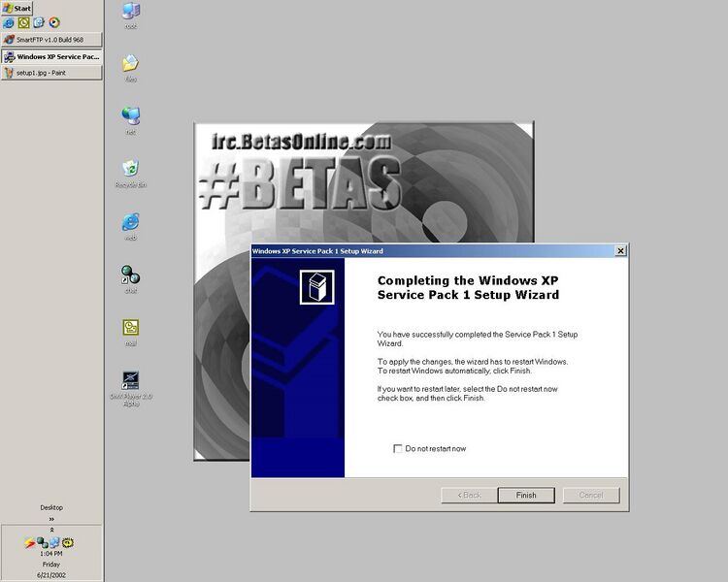The image size is (728, 582).
Task: Click the disabled Back button
Action: coord(469,496)
